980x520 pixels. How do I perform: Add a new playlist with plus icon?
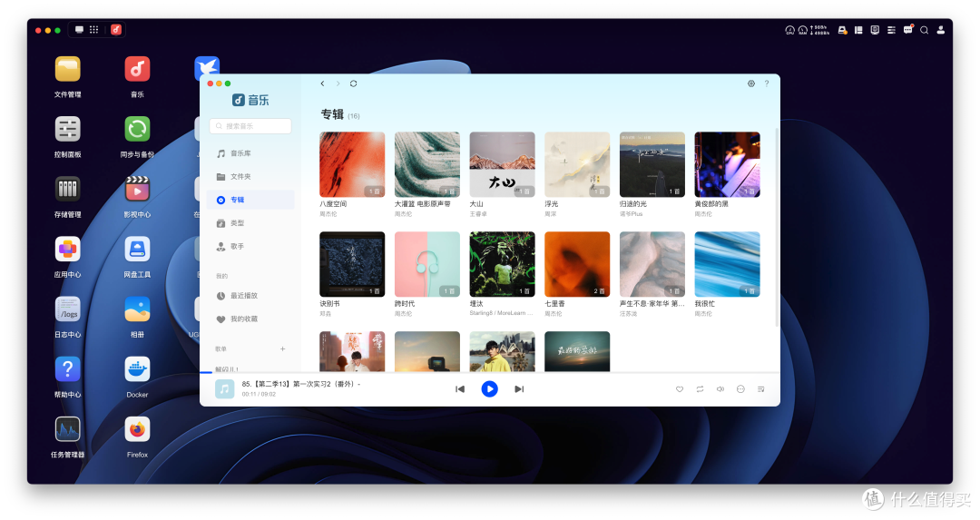[x=282, y=348]
